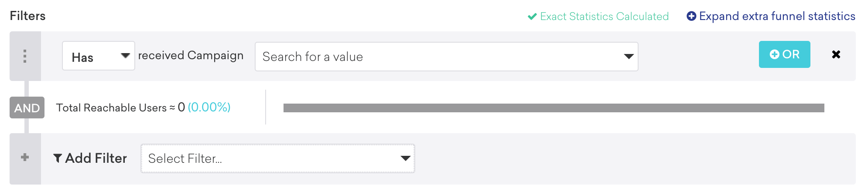Viewport: 868px width, 195px height.
Task: Click the plus icon inside OR button
Action: pyautogui.click(x=775, y=54)
